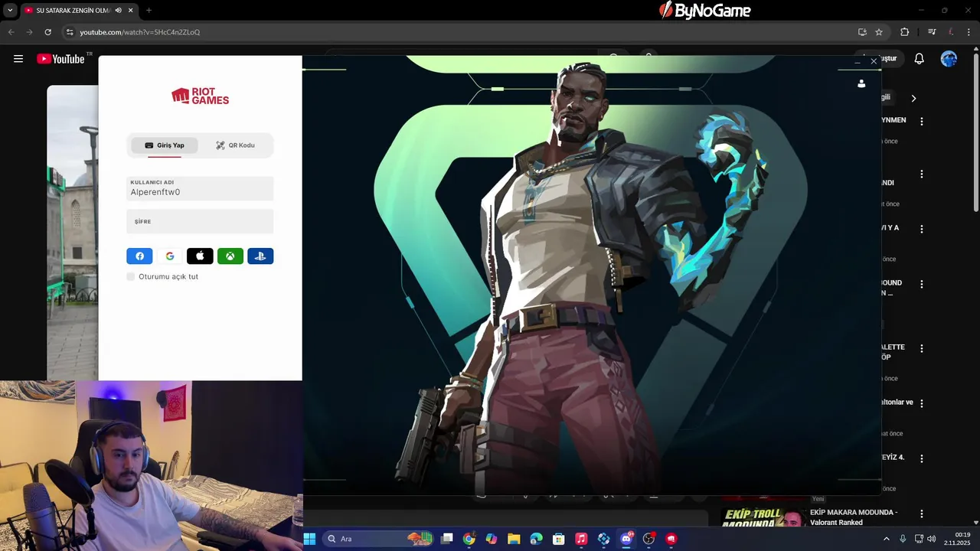Screen dimensions: 980x551
Task: Open the Riot client account profile icon
Action: 861,83
